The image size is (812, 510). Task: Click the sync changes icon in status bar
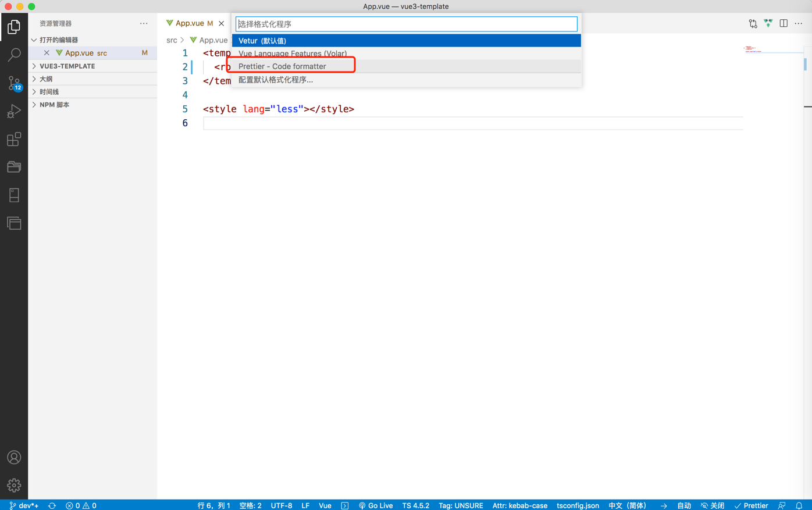coord(52,505)
